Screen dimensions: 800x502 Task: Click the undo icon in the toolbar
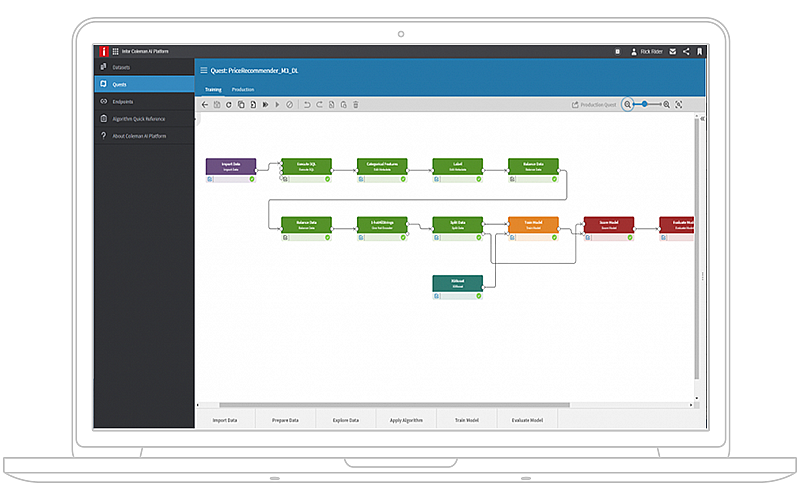tap(307, 105)
